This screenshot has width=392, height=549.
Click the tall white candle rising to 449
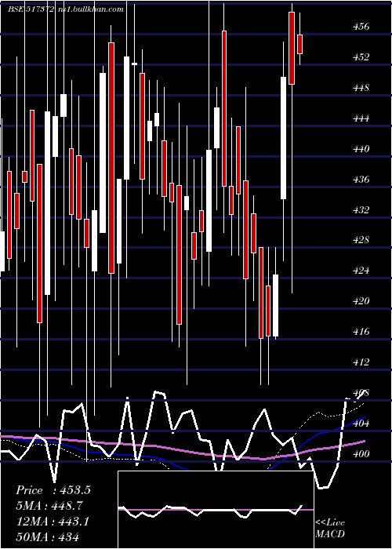[284, 138]
